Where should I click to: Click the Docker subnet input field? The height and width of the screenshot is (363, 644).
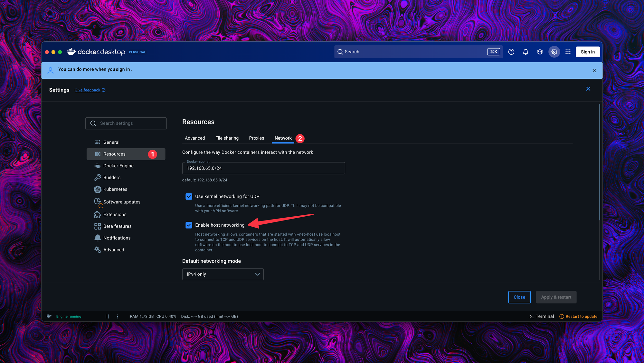(263, 168)
